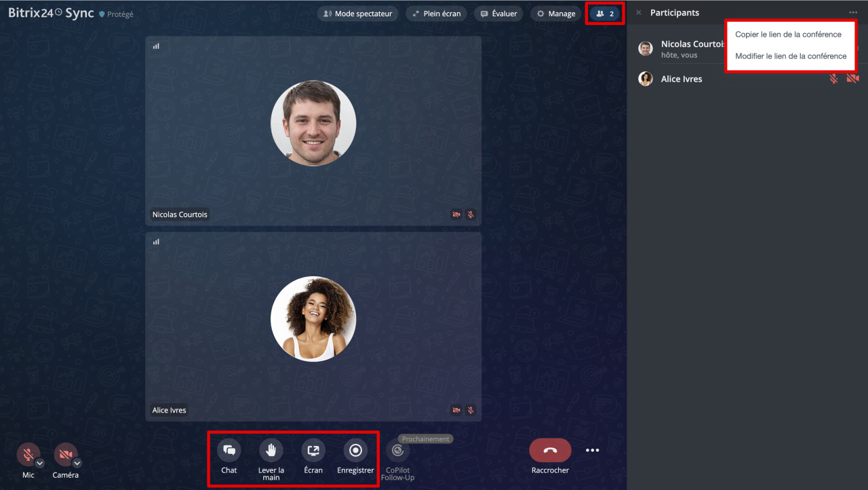Click the CoPilot Follow-Up icon

pos(397,450)
